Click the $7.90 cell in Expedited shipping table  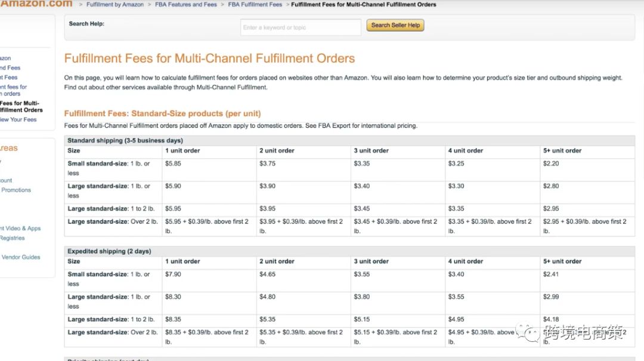coord(174,274)
